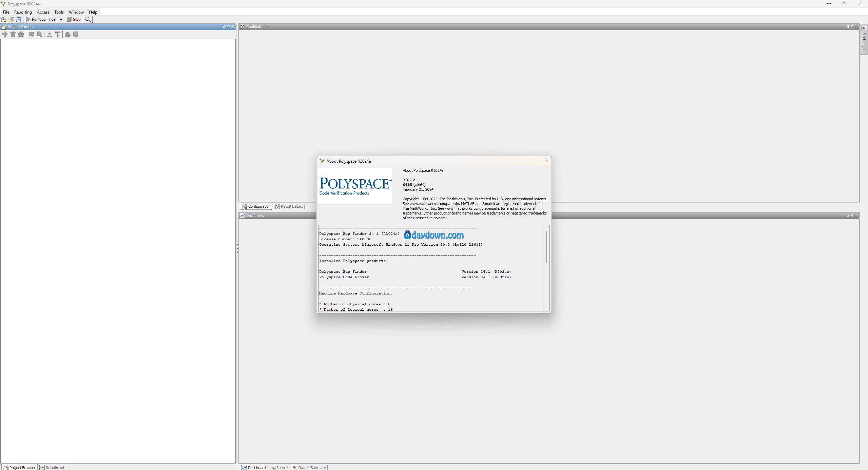Undock the Dashboard panel
Screen dimensions: 868x470
(x=848, y=215)
